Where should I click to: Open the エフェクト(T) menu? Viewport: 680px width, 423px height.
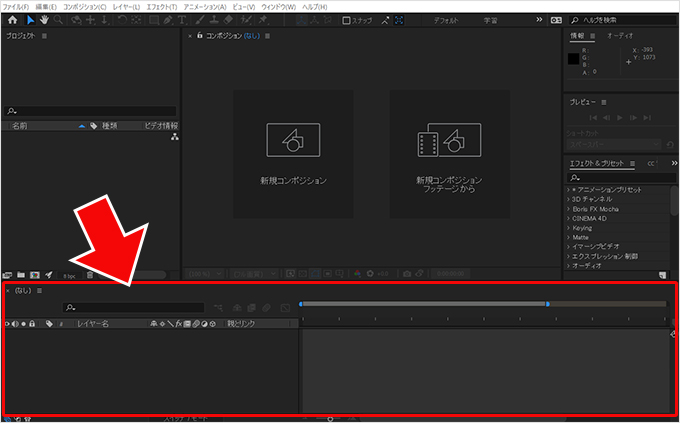(x=162, y=7)
